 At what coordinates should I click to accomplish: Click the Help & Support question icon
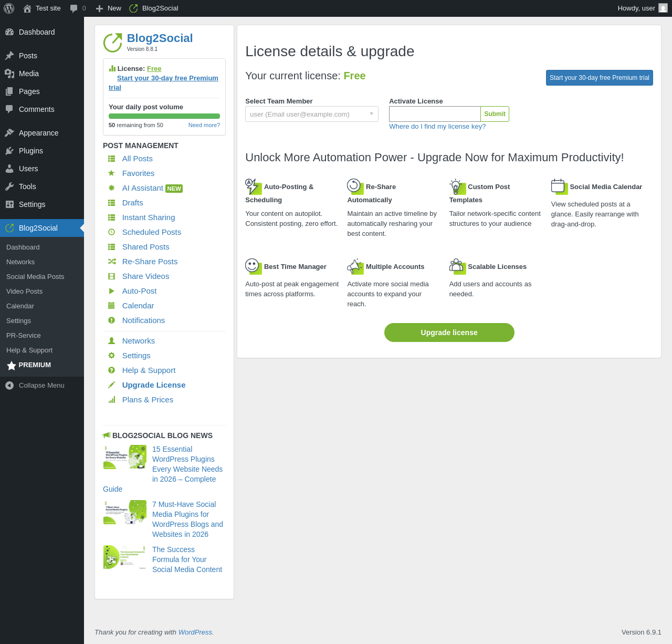point(111,370)
